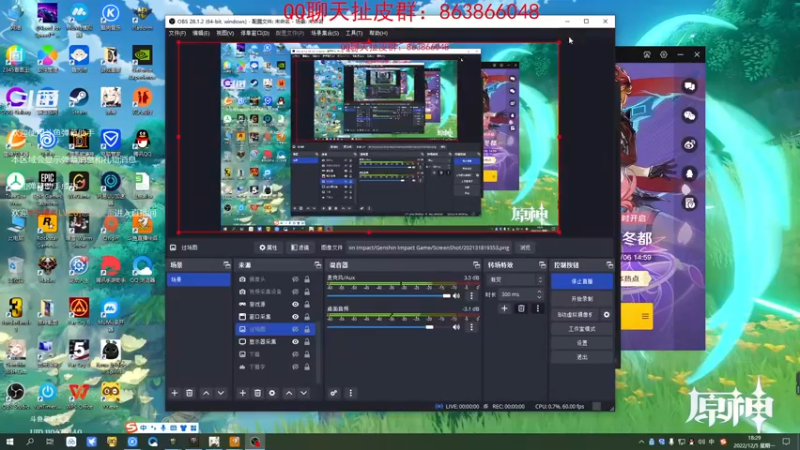The width and height of the screenshot is (800, 450).
Task: Open source properties gear in Sources toolbar
Action: click(x=272, y=393)
